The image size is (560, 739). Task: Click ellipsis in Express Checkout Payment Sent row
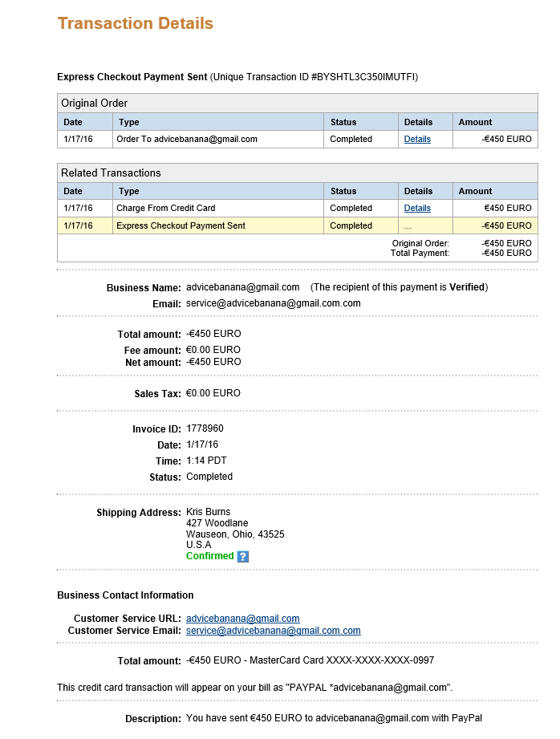click(408, 226)
